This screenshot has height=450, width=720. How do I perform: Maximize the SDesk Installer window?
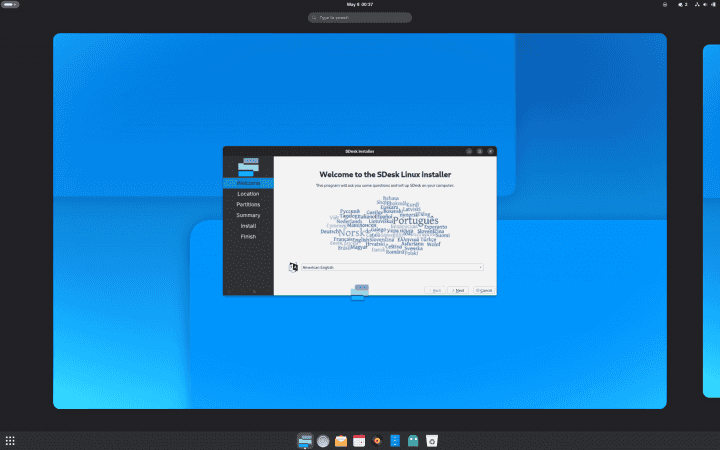(x=479, y=151)
